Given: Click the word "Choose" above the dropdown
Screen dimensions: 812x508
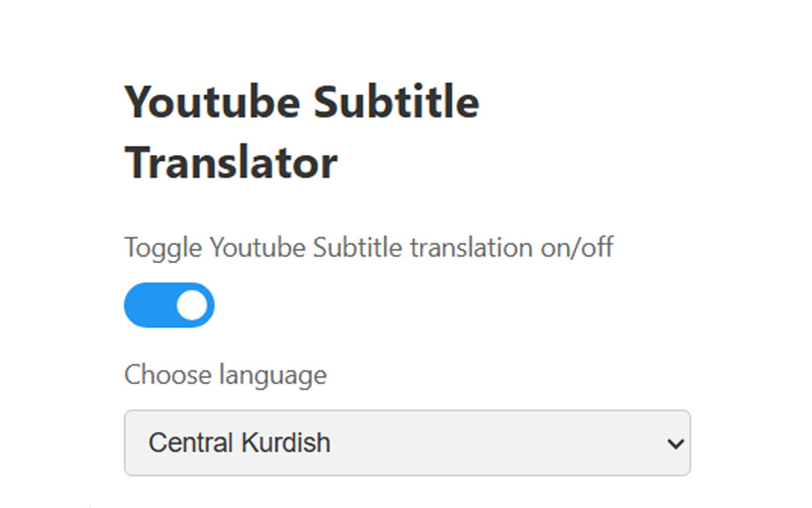Looking at the screenshot, I should click(x=167, y=375).
